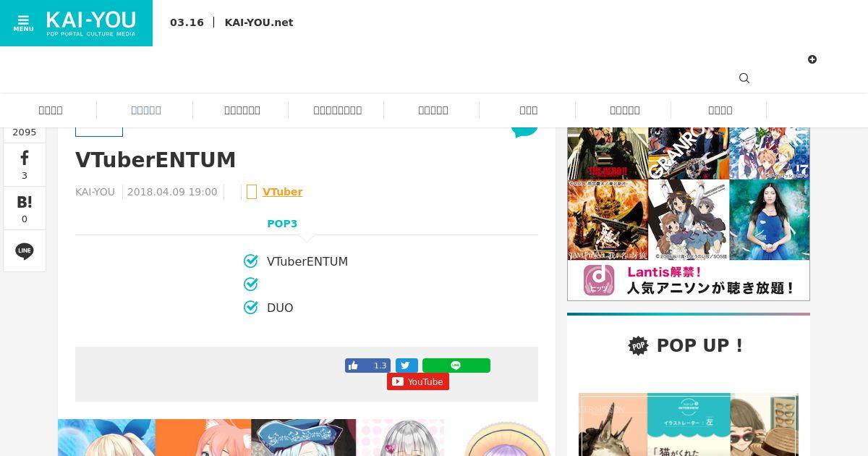Image resolution: width=868 pixels, height=456 pixels.
Task: Open the hamburger MENU icon
Action: (x=23, y=23)
